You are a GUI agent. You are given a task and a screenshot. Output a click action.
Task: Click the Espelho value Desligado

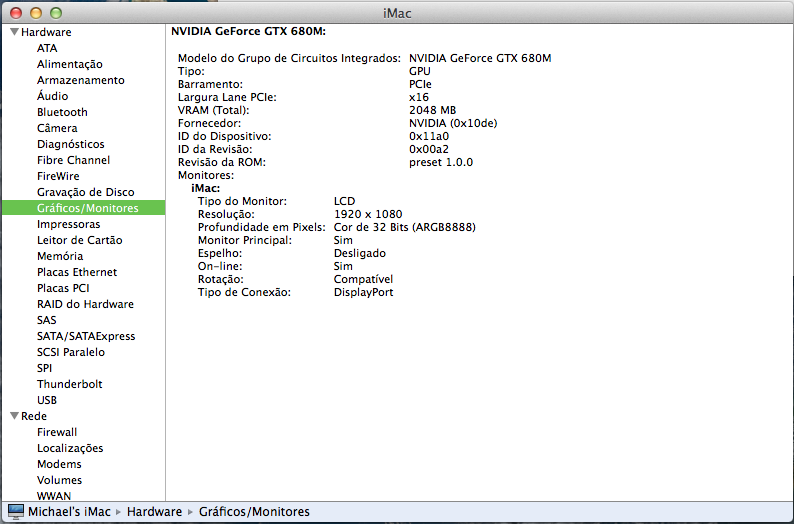(x=360, y=253)
